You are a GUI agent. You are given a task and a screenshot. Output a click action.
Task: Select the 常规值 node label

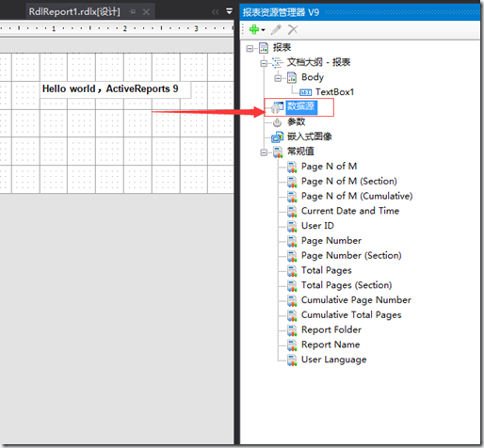point(300,152)
